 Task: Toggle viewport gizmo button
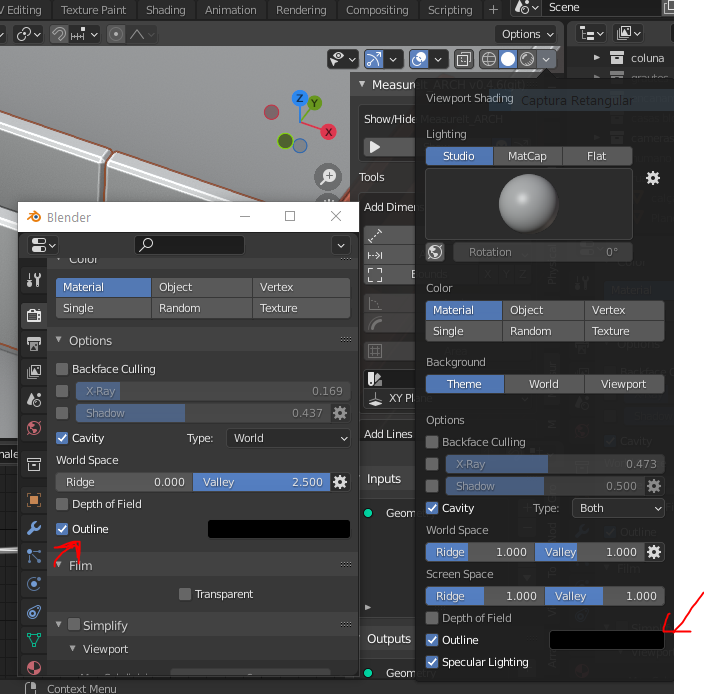pos(374,59)
